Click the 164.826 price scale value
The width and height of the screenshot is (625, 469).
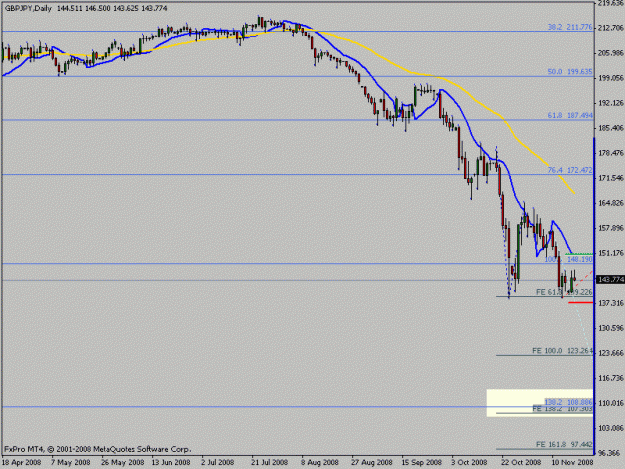pyautogui.click(x=611, y=203)
